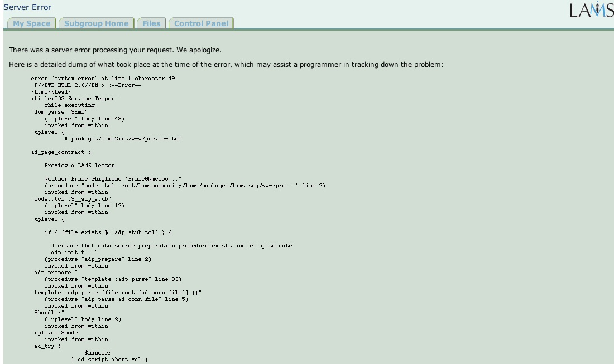Image resolution: width=614 pixels, height=364 pixels.
Task: Open the My Space tab
Action: tap(31, 23)
